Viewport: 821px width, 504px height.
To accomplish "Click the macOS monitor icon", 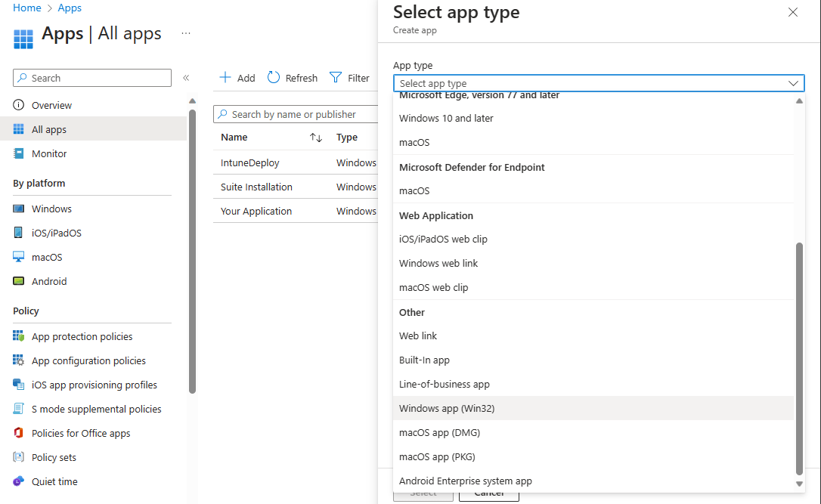I will point(18,257).
